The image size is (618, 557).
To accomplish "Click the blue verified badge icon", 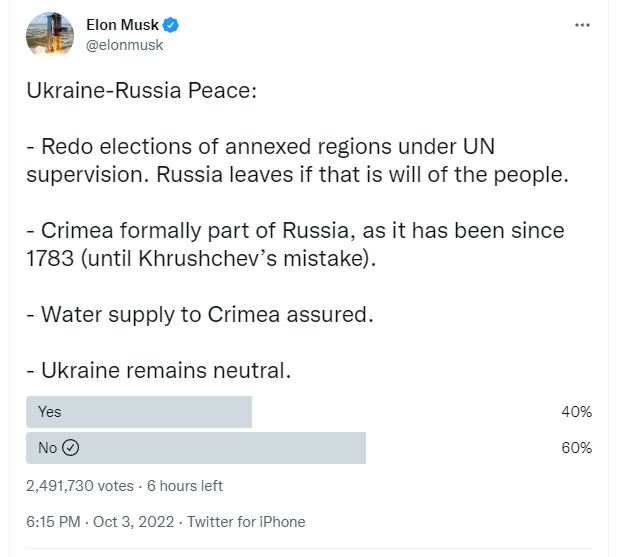I will pos(171,25).
